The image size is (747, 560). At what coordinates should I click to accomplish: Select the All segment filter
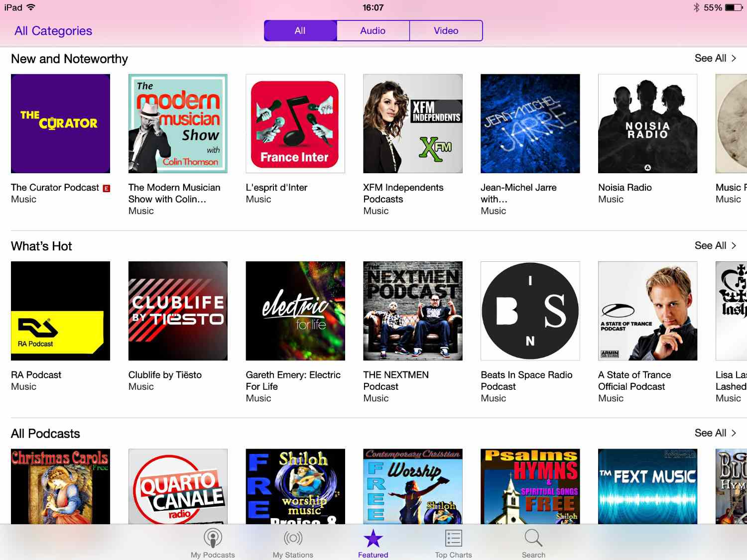[x=300, y=31]
